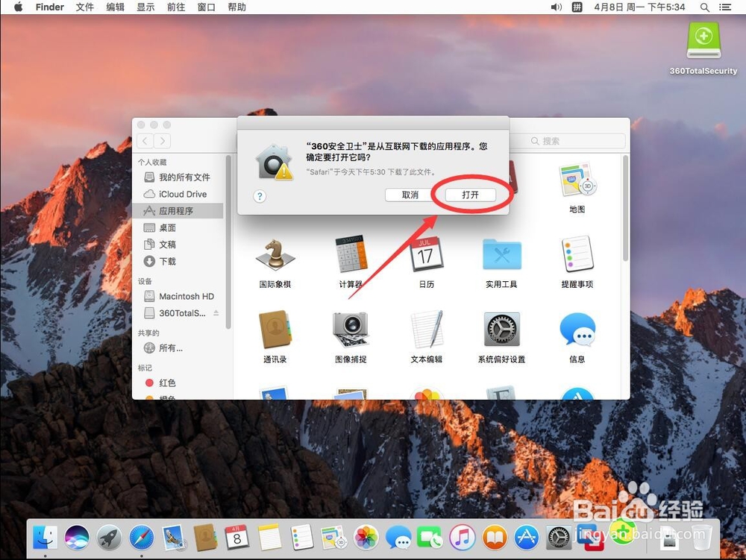Image resolution: width=746 pixels, height=560 pixels.
Task: Open the 显示 menu
Action: click(145, 7)
